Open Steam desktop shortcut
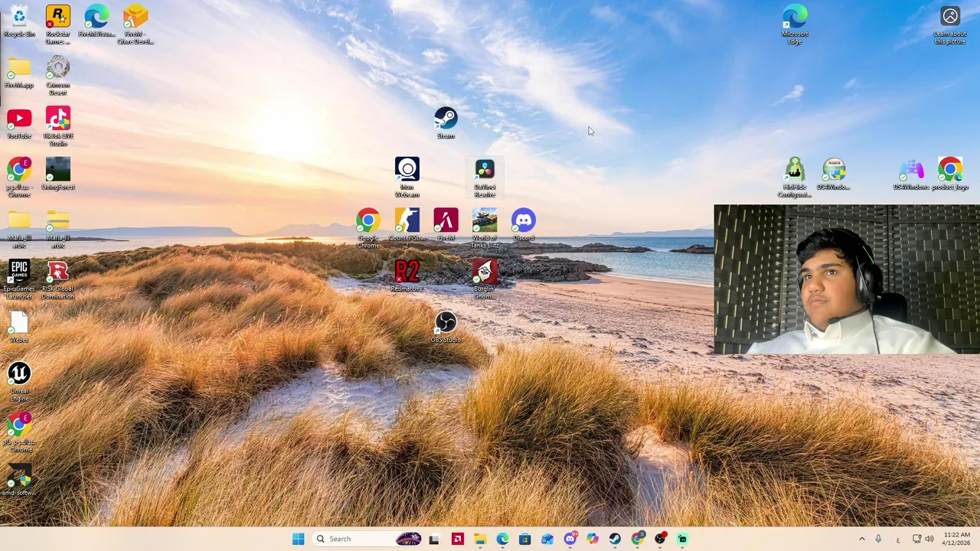 click(x=446, y=123)
